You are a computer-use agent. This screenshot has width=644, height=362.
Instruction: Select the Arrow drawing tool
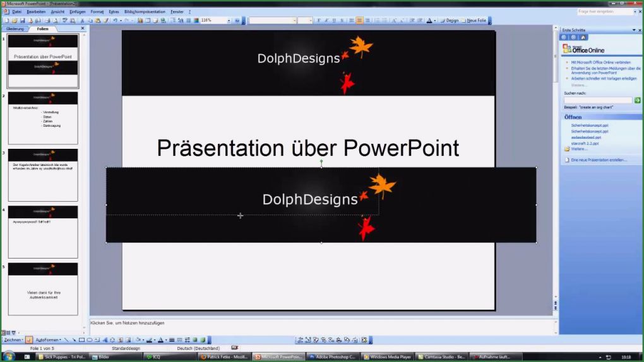(x=74, y=340)
